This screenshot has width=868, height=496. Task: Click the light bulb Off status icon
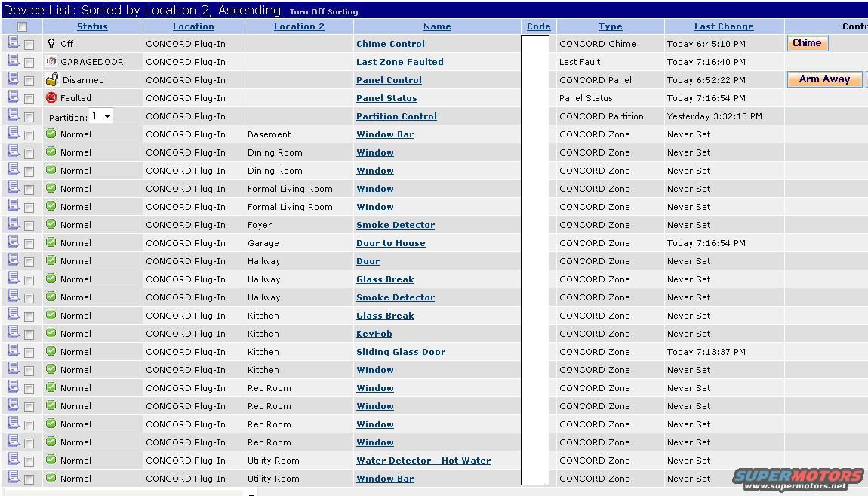[x=51, y=43]
